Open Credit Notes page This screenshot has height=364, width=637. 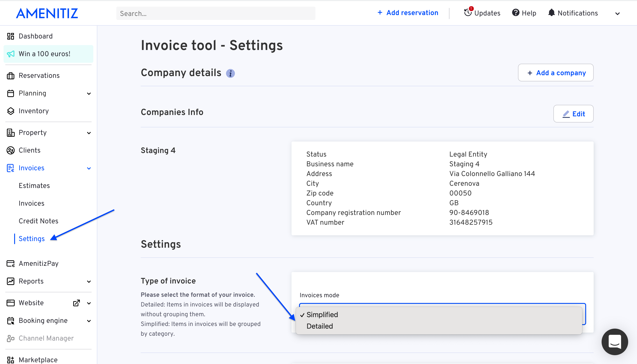click(x=38, y=221)
